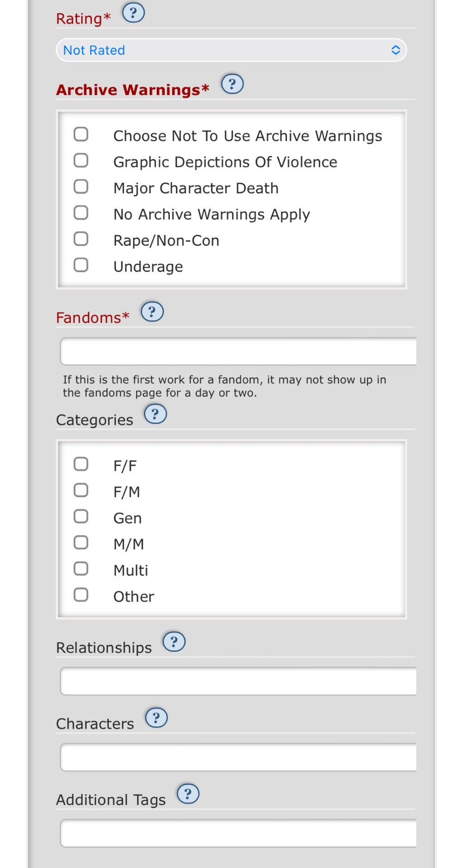The width and height of the screenshot is (463, 868).
Task: Focus the Fandoms text input field
Action: click(239, 351)
